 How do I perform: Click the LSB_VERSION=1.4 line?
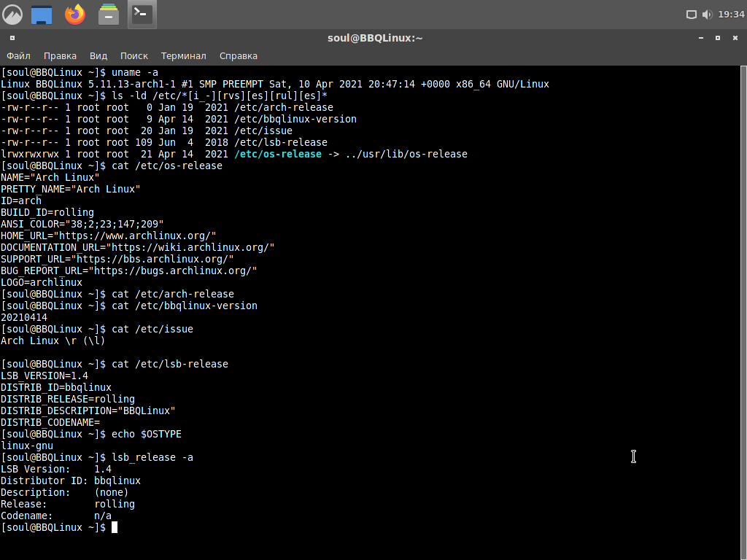coord(44,376)
